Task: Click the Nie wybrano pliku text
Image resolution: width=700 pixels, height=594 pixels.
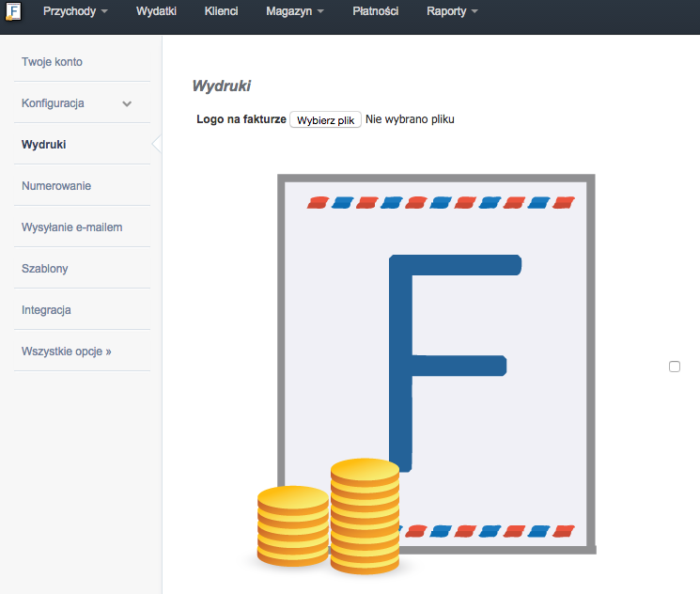Action: point(410,119)
